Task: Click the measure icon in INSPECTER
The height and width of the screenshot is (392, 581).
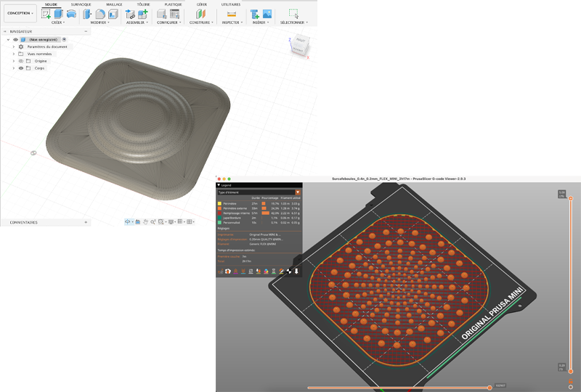Action: pyautogui.click(x=231, y=14)
